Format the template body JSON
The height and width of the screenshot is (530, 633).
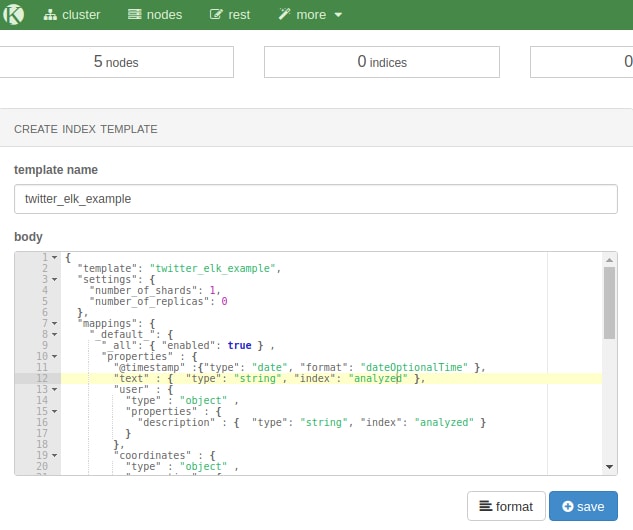507,506
